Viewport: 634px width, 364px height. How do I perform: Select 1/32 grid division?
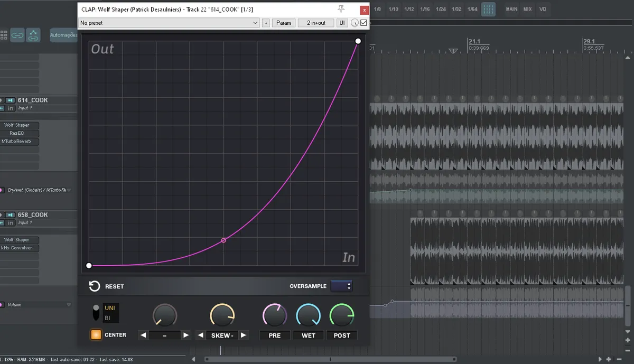pyautogui.click(x=456, y=9)
